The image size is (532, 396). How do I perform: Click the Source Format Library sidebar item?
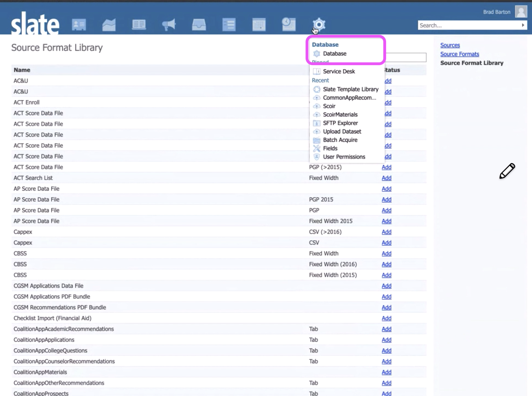[x=472, y=63]
